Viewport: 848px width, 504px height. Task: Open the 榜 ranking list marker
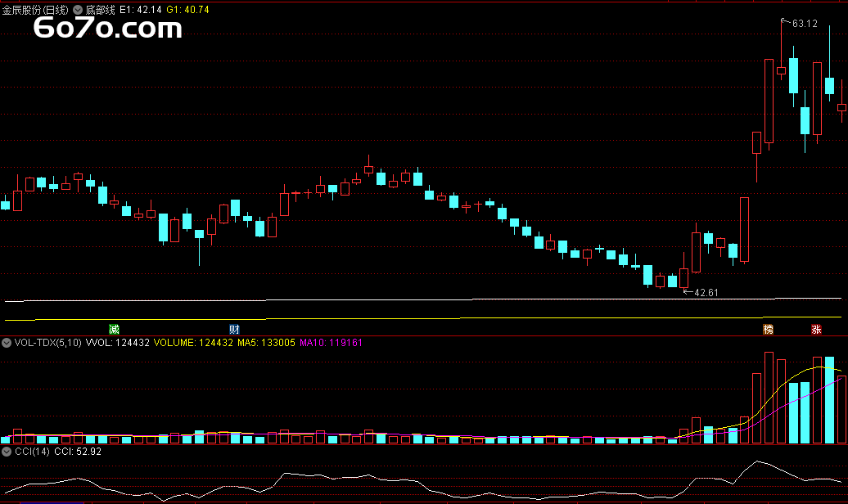(768, 330)
